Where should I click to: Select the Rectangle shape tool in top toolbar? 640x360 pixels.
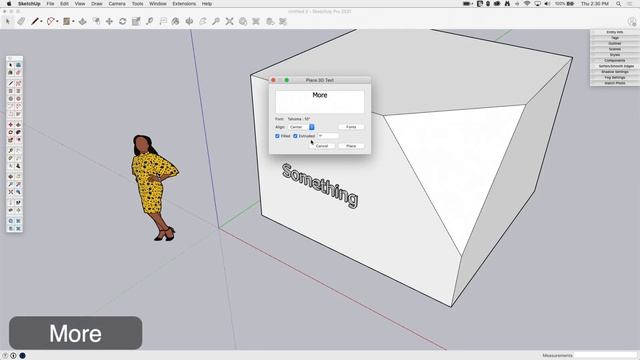(67, 21)
